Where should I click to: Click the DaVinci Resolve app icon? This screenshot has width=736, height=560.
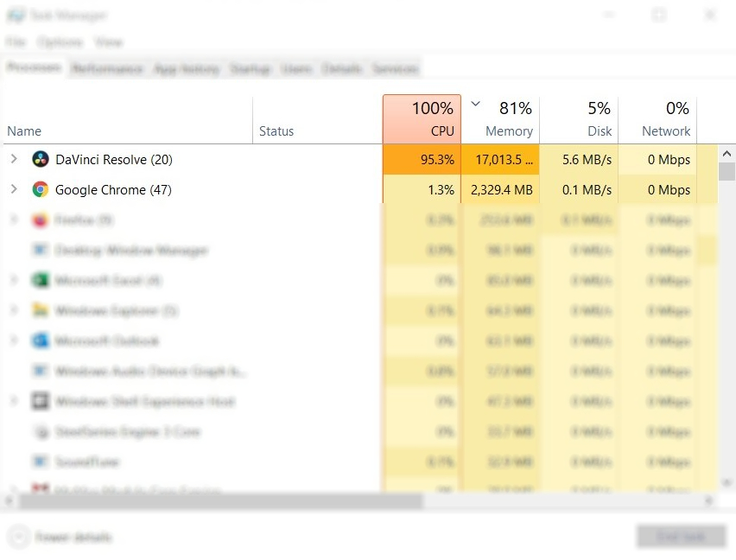[40, 160]
